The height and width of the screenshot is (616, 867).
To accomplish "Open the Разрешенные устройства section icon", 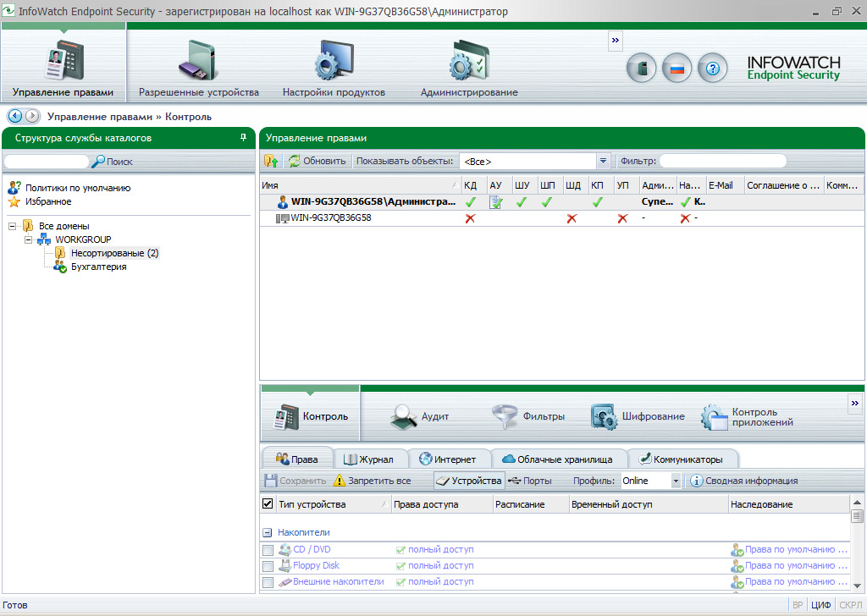I will click(x=198, y=62).
